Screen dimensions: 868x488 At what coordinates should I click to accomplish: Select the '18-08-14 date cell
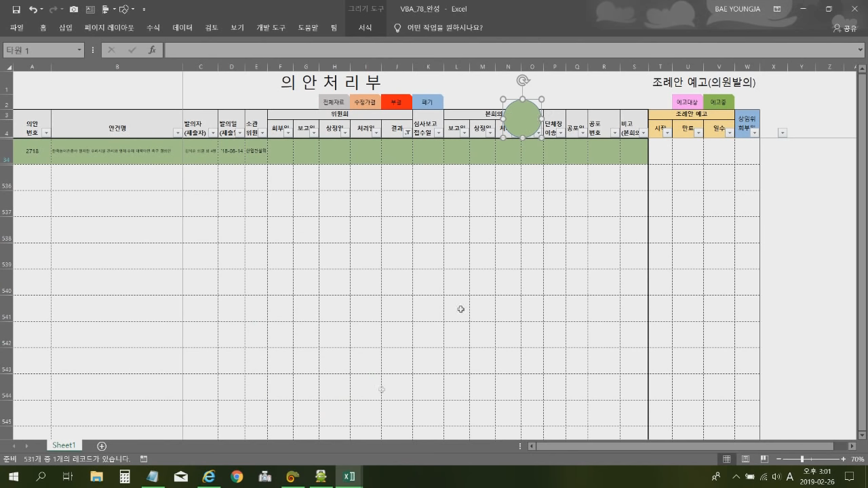pos(231,151)
